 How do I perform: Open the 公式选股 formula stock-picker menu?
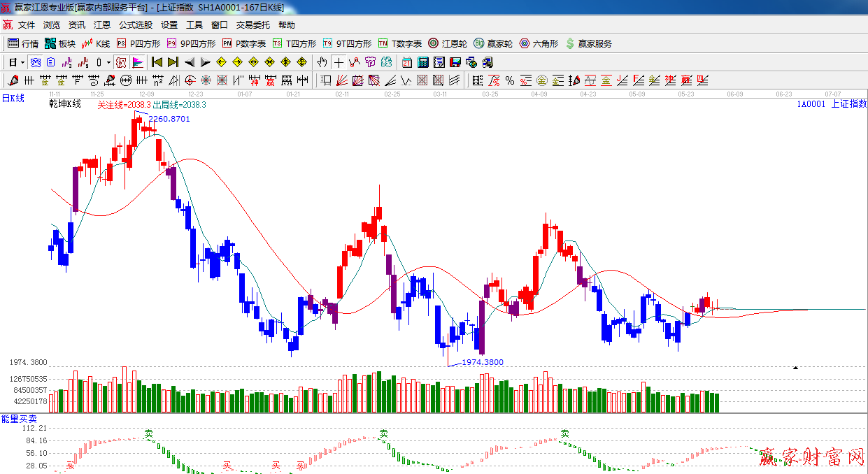[x=135, y=24]
